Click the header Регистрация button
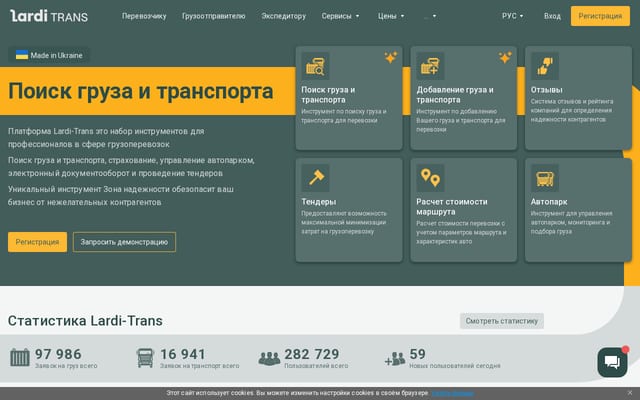 (600, 16)
